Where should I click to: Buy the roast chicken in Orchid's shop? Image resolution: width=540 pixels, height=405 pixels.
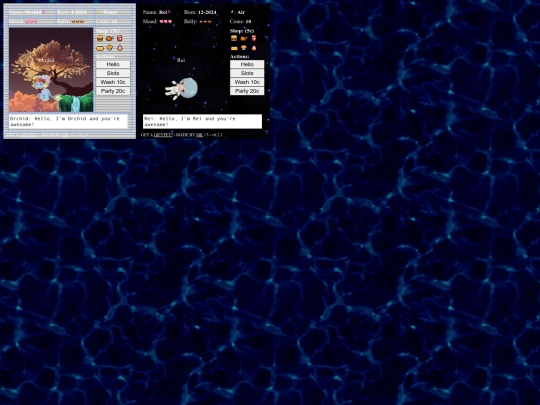click(x=110, y=38)
